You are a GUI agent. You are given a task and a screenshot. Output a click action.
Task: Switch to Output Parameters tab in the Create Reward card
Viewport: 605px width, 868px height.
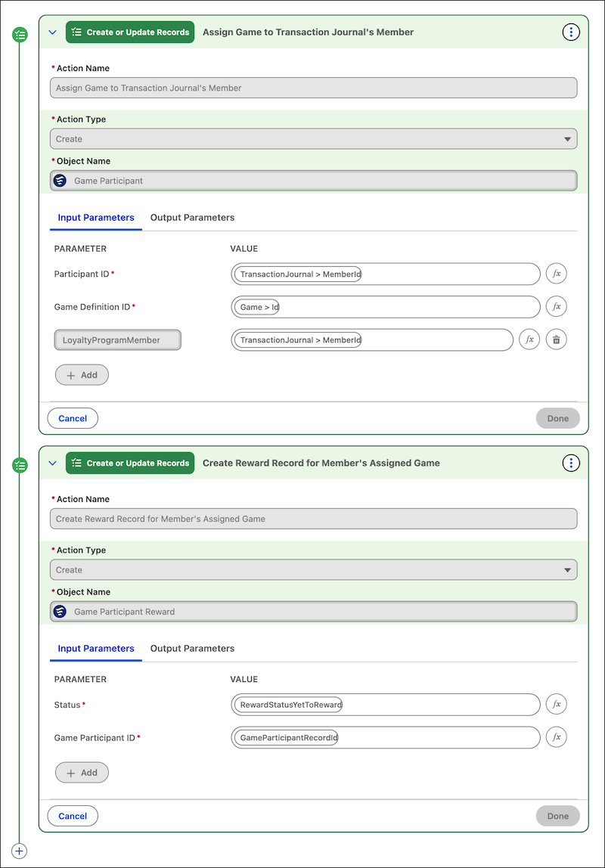click(192, 648)
